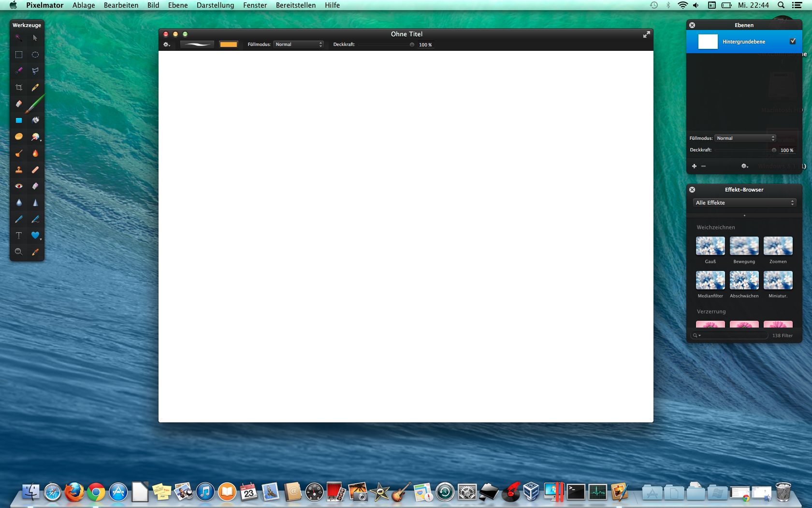Open the Ebene menu

pos(178,5)
